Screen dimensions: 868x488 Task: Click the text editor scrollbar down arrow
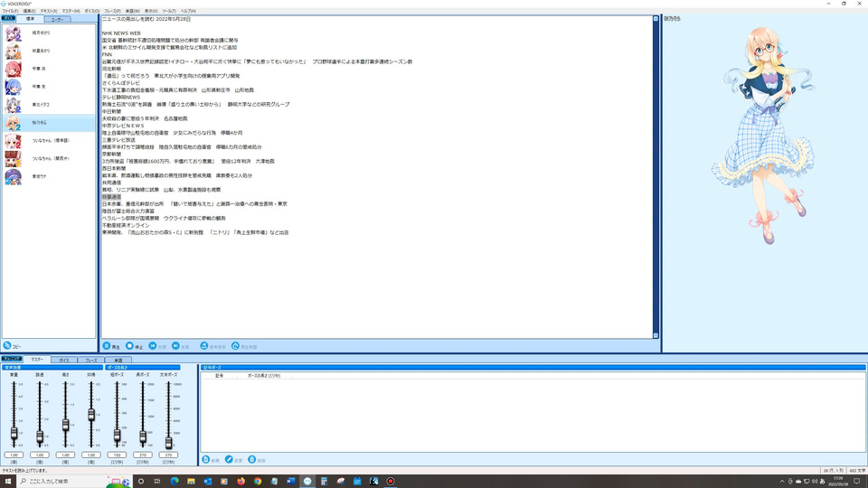click(656, 335)
